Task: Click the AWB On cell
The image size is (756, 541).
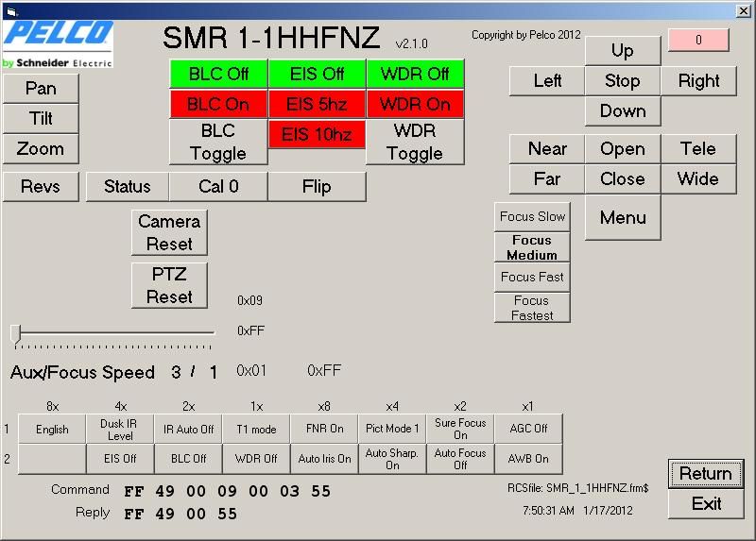Action: [x=528, y=459]
